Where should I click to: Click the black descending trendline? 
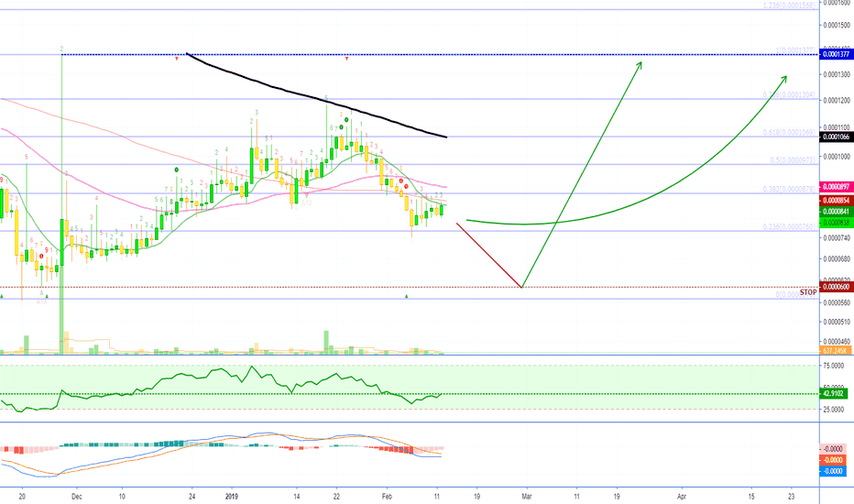[316, 98]
